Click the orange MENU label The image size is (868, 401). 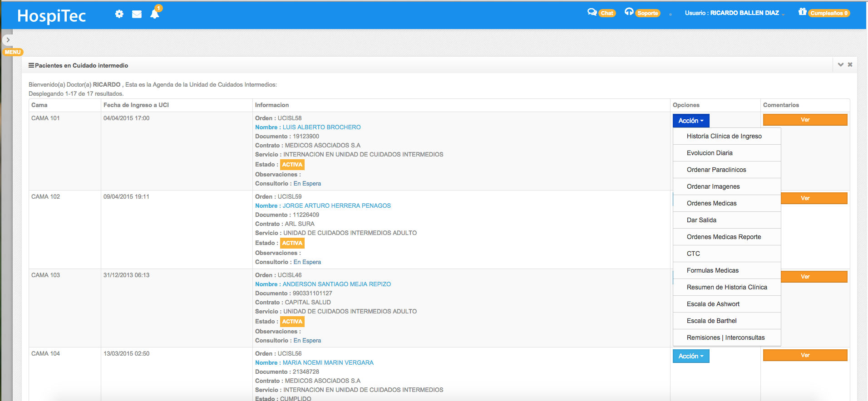[x=13, y=52]
